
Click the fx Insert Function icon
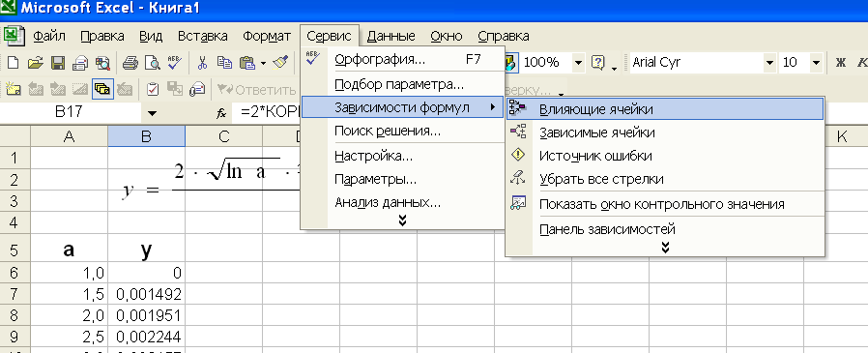pyautogui.click(x=221, y=113)
